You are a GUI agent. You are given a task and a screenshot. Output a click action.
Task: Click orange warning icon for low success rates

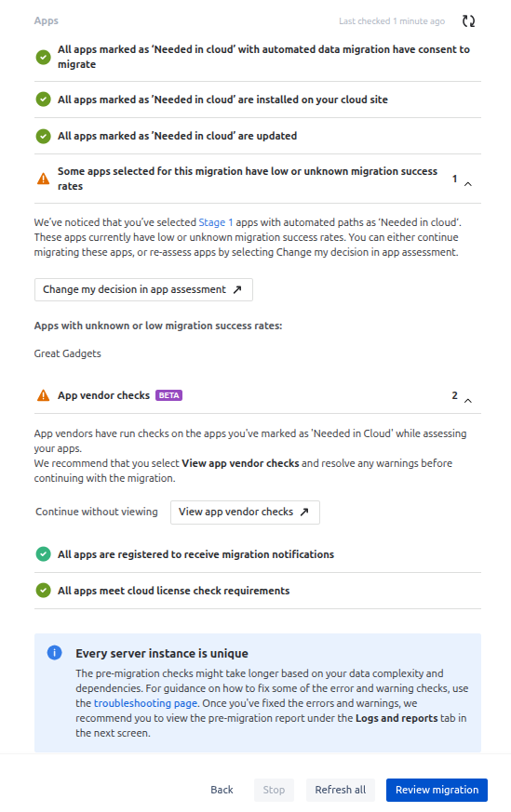point(44,179)
